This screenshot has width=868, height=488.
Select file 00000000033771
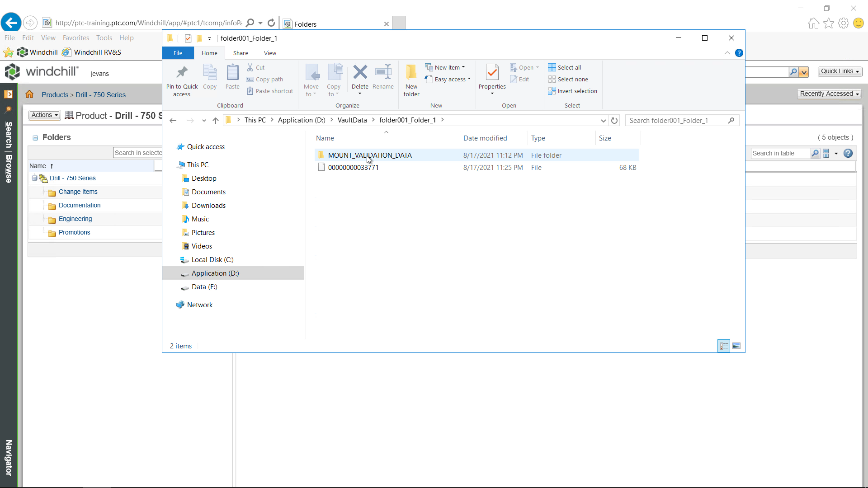pos(477,167)
